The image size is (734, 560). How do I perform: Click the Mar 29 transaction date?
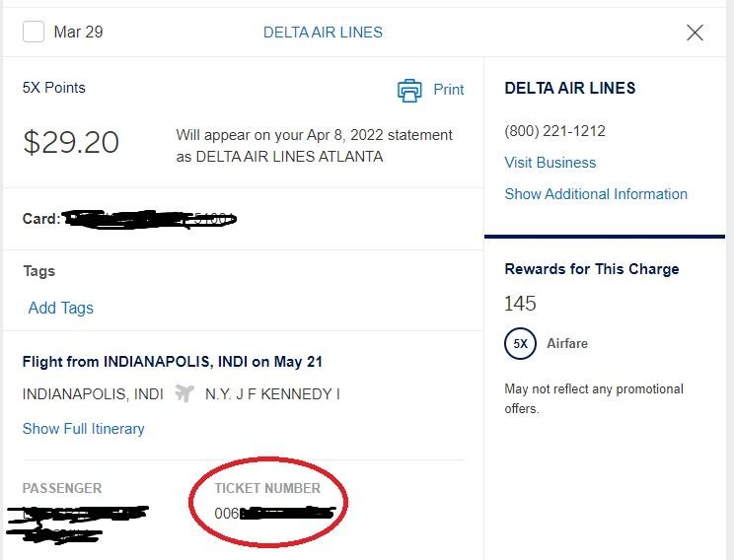click(79, 33)
